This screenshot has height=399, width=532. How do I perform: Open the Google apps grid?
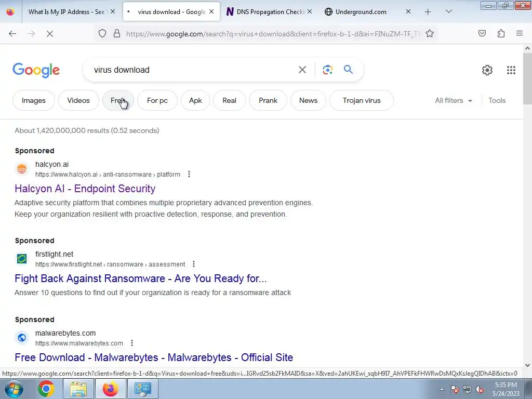pos(511,70)
